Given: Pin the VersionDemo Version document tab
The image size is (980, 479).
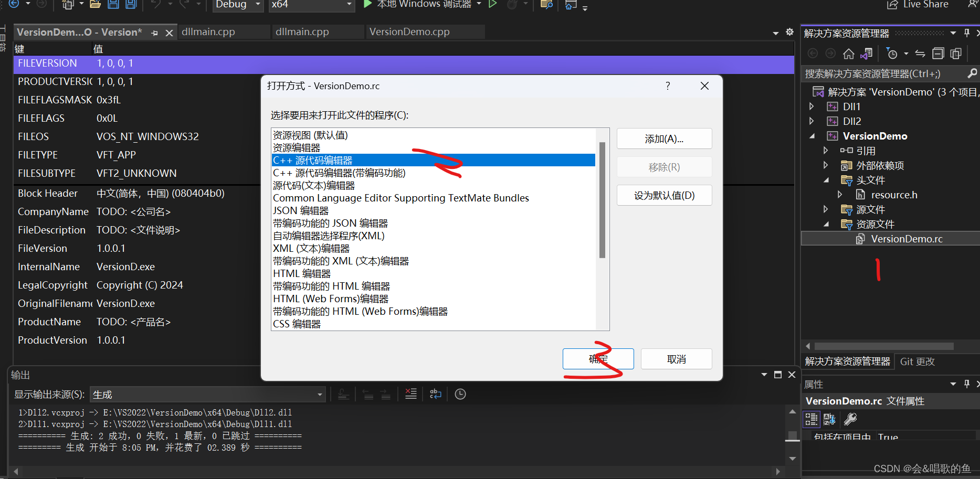Looking at the screenshot, I should coord(154,32).
